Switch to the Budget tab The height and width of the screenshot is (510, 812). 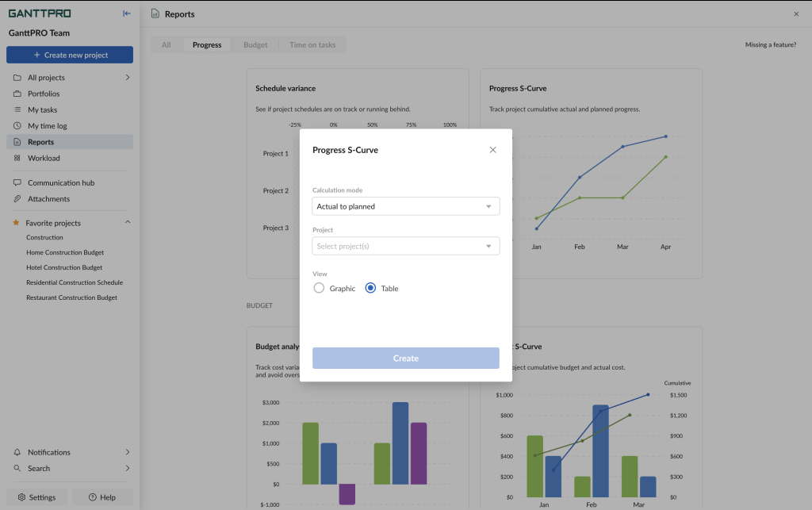(x=255, y=44)
